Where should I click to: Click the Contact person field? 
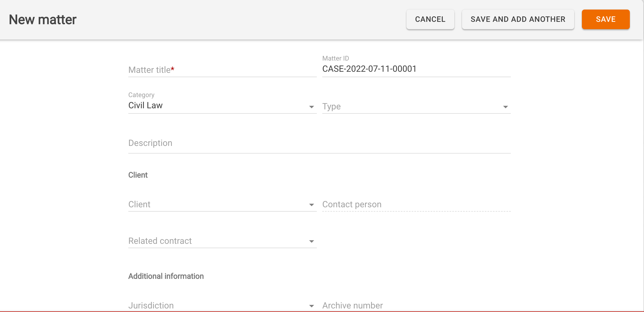[x=416, y=204]
